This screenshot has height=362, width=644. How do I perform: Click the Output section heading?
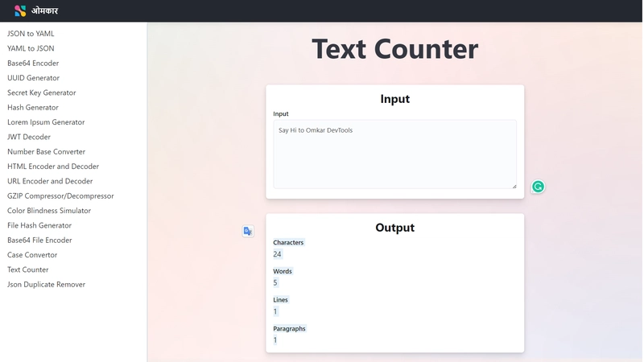pyautogui.click(x=394, y=228)
